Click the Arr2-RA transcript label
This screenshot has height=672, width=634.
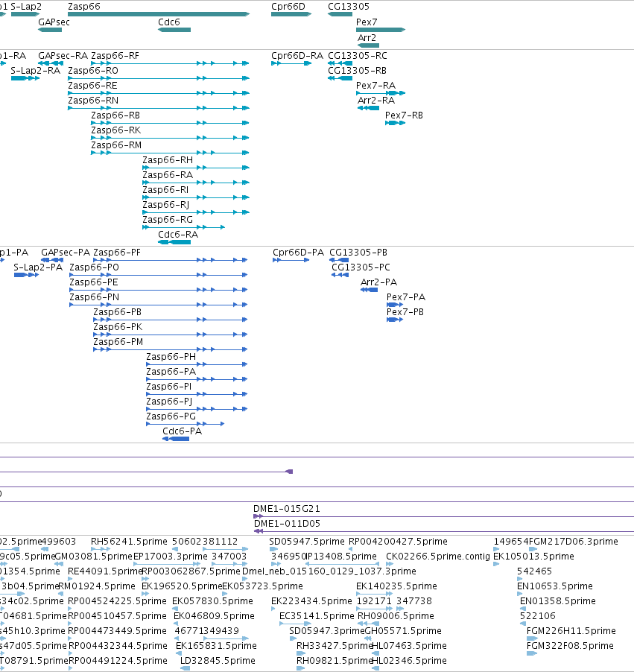click(x=376, y=101)
